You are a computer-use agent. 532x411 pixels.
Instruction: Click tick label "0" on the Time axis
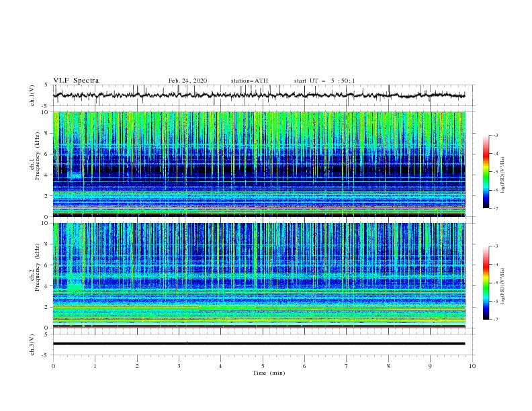53,366
